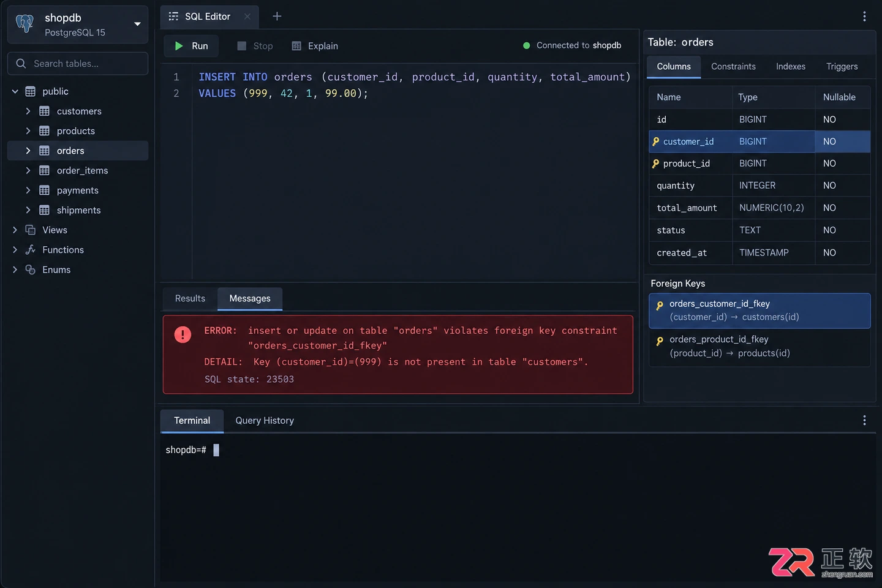The height and width of the screenshot is (588, 882).
Task: Click the PostgreSQL elephant database icon
Action: coord(24,24)
